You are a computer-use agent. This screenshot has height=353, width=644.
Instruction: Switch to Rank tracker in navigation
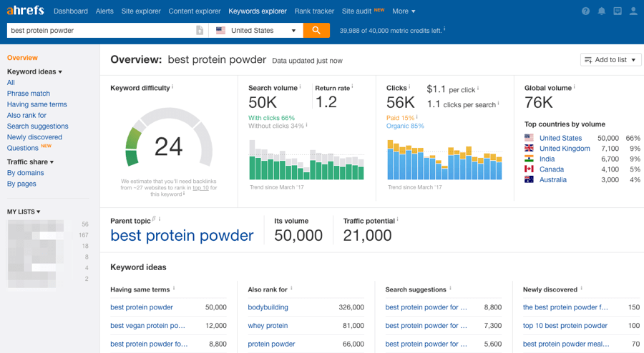point(314,11)
